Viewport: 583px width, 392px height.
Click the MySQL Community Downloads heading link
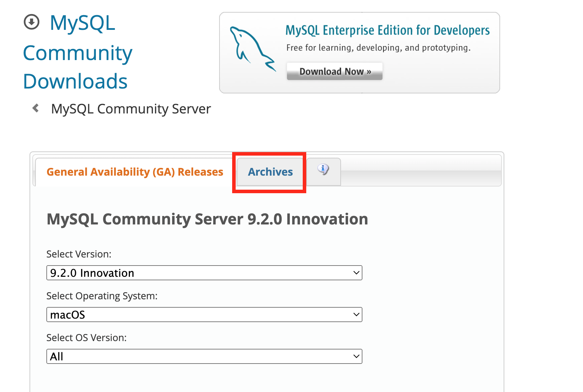(78, 52)
